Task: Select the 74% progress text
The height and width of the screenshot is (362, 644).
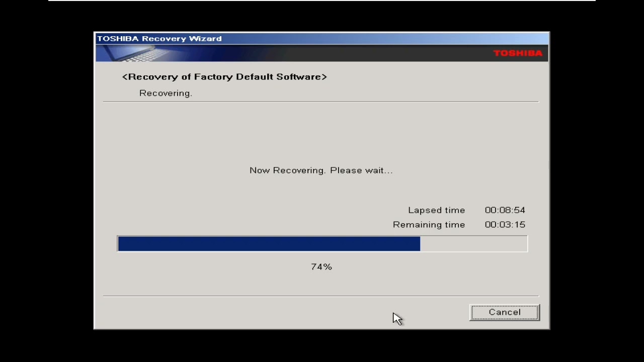Action: 321,266
